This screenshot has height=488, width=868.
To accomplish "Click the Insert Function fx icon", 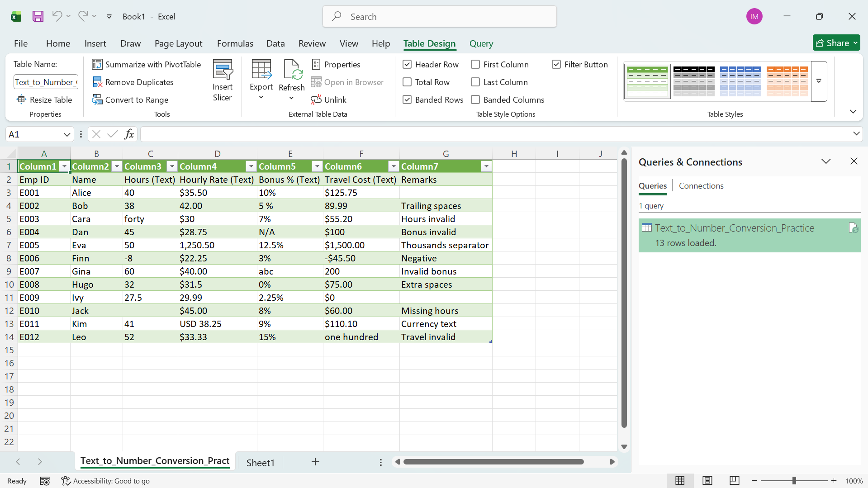I will tap(129, 134).
